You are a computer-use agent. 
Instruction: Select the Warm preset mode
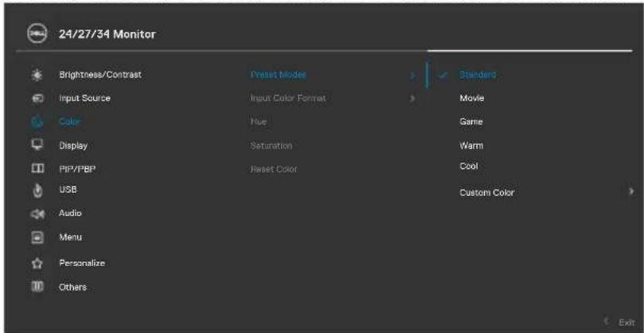(471, 146)
